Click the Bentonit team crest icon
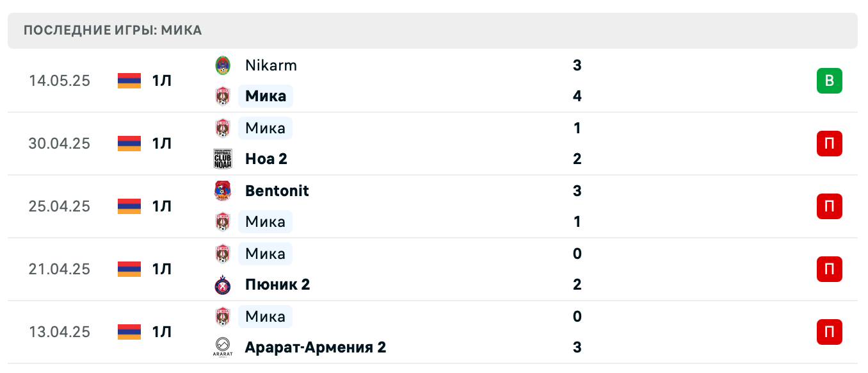Viewport: 868px width, 373px height. [222, 191]
